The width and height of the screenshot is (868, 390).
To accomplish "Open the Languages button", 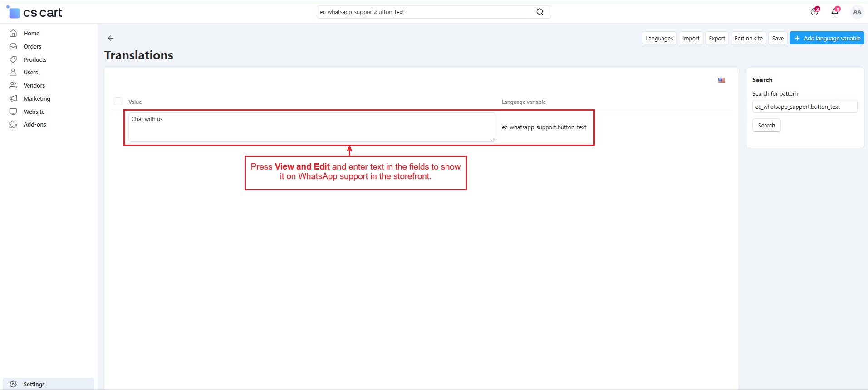I will pyautogui.click(x=659, y=38).
